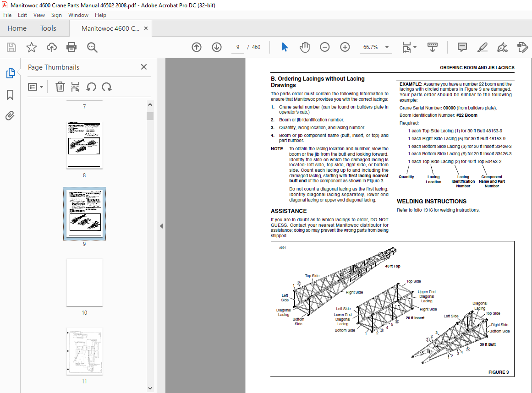Screen dimensions: 532x393
Task: Open the Bookmarks panel
Action: click(10, 95)
